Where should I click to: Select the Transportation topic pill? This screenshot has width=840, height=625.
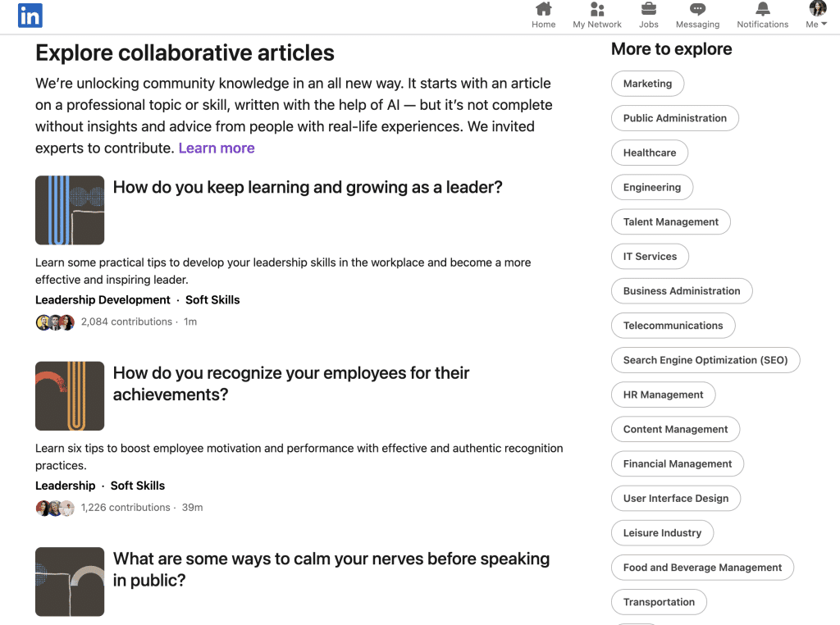tap(659, 602)
